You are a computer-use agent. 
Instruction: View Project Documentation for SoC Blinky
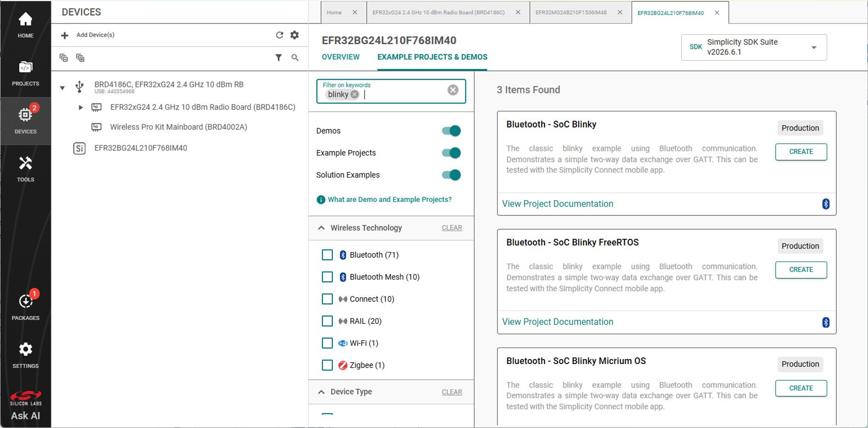[558, 204]
